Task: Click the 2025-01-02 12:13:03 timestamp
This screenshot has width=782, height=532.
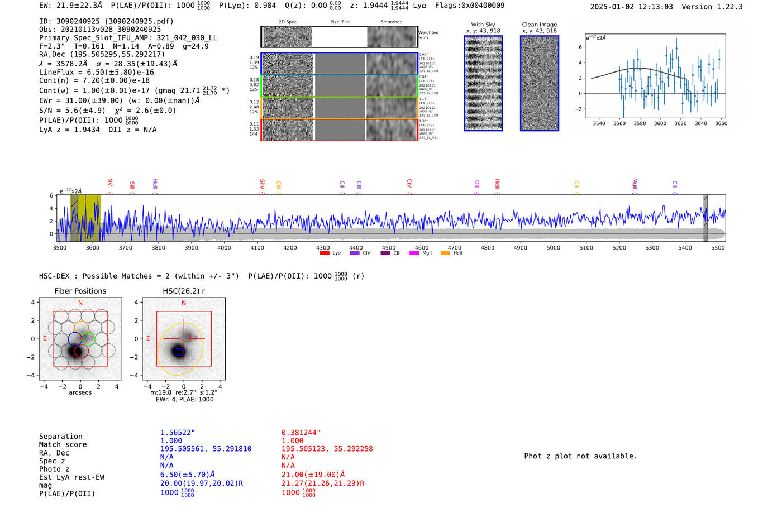Action: [x=631, y=7]
